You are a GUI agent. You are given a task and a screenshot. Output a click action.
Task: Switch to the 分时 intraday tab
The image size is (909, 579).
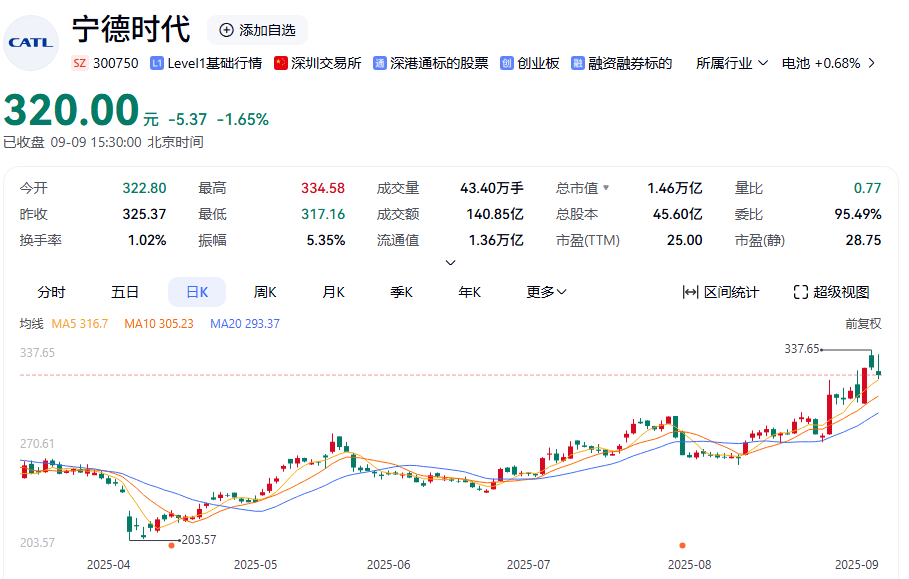(52, 292)
